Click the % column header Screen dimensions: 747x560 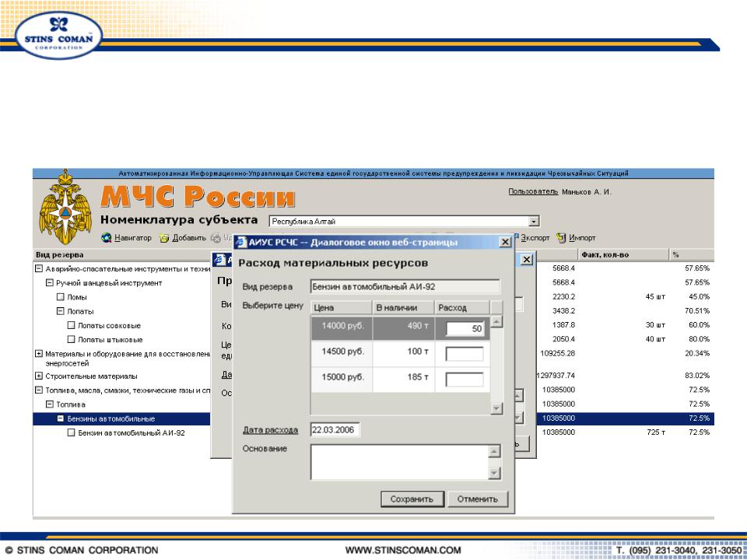click(691, 255)
